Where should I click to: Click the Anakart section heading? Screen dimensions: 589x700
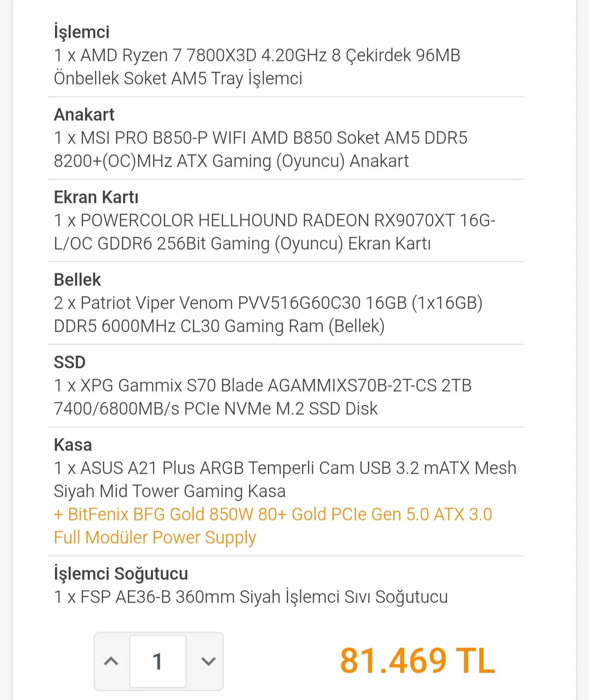[84, 115]
